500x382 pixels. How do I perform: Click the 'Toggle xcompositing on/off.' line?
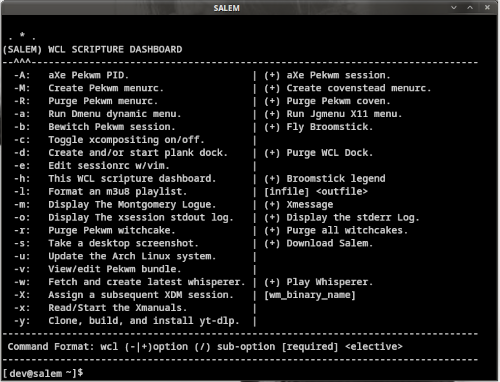[x=109, y=140]
